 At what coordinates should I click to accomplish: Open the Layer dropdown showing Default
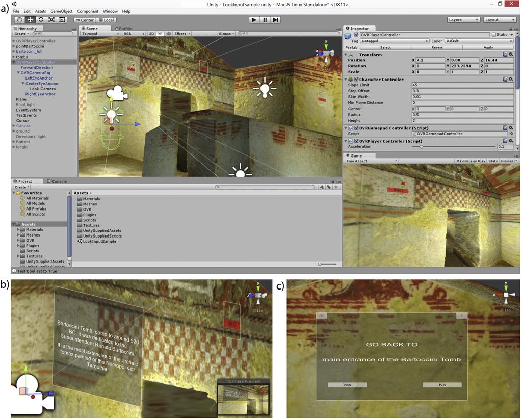click(479, 41)
